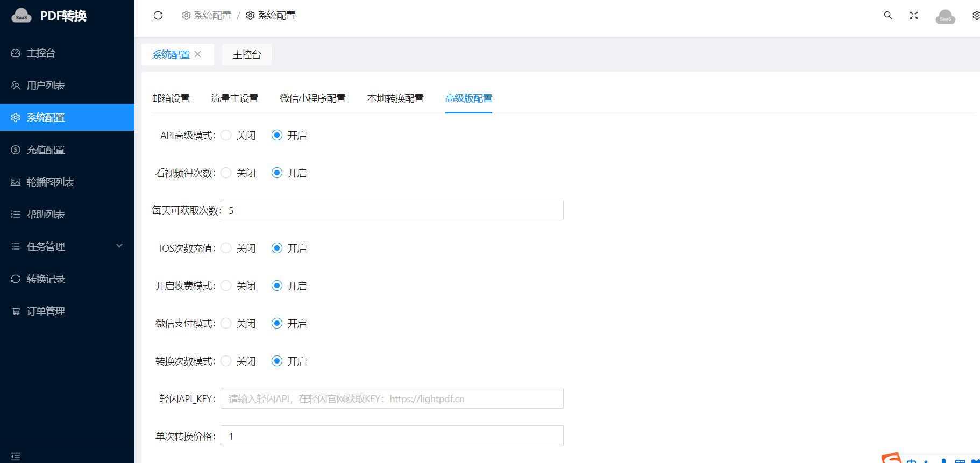Click the PDF转换 cloud logo

(x=22, y=16)
